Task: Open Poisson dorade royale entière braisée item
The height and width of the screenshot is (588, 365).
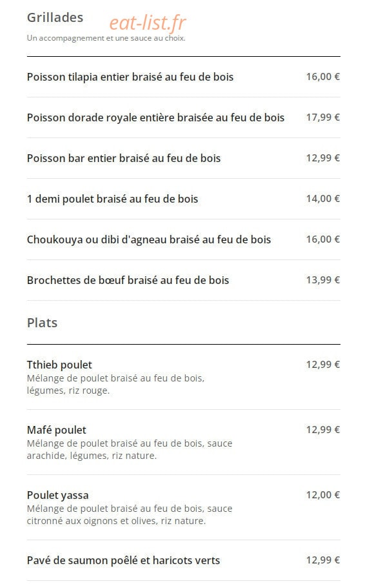Action: coord(155,117)
